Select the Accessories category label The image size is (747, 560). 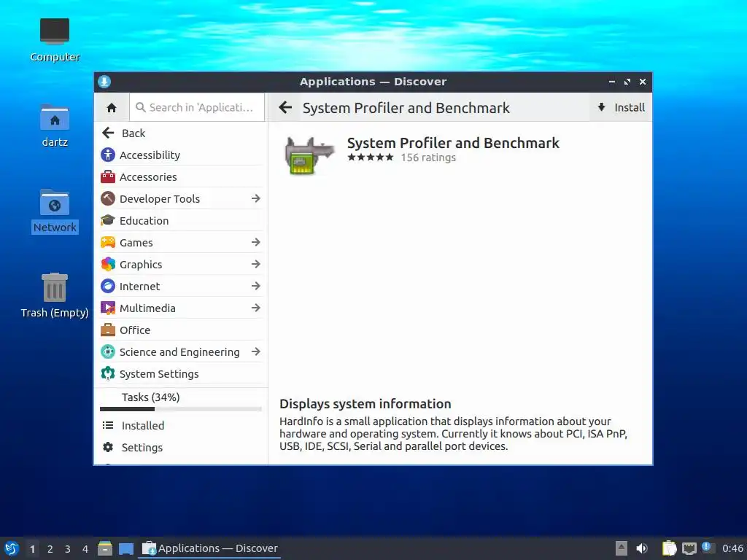click(148, 177)
